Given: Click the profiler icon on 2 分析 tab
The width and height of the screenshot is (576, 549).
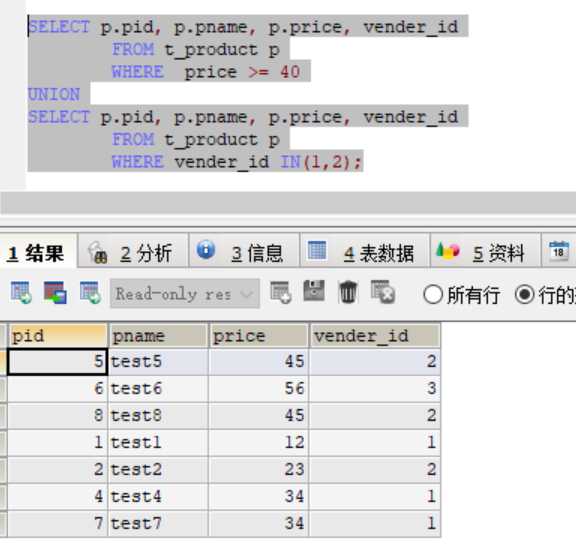Looking at the screenshot, I should pos(98,252).
